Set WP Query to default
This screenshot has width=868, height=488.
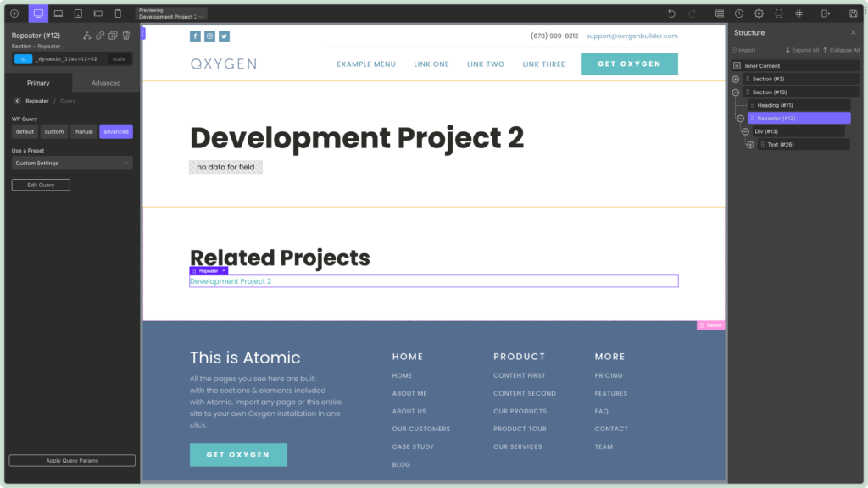point(25,131)
